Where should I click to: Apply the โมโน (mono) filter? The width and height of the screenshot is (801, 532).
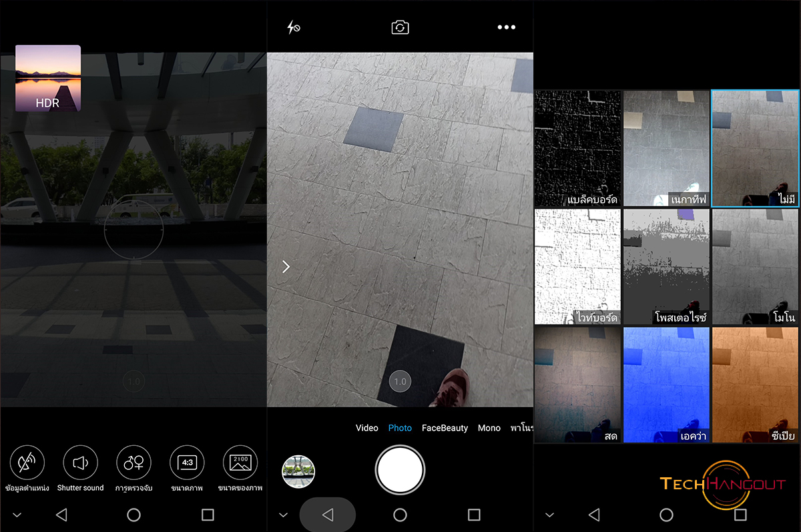pos(756,267)
